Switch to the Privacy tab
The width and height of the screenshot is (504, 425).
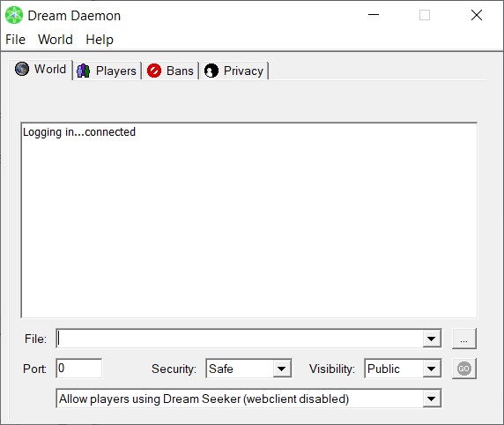[x=234, y=71]
